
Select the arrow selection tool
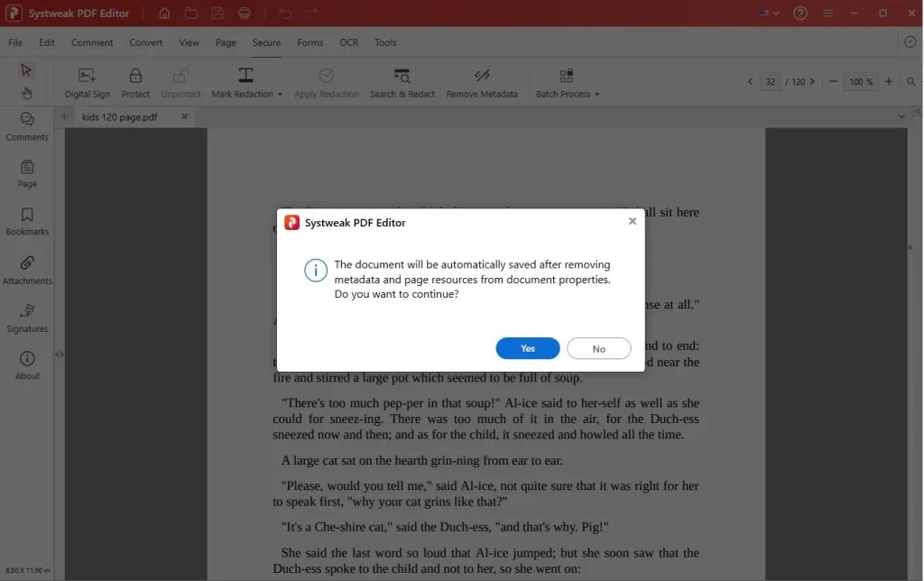point(26,70)
